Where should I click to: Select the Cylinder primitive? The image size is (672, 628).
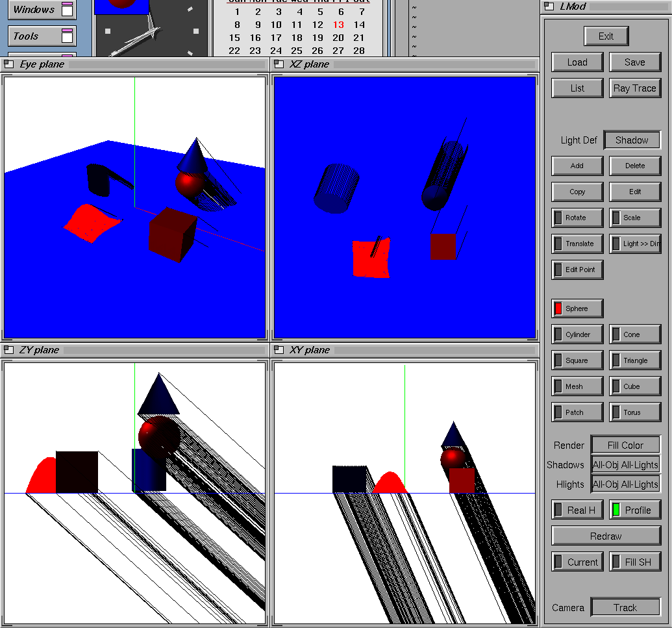pos(577,334)
